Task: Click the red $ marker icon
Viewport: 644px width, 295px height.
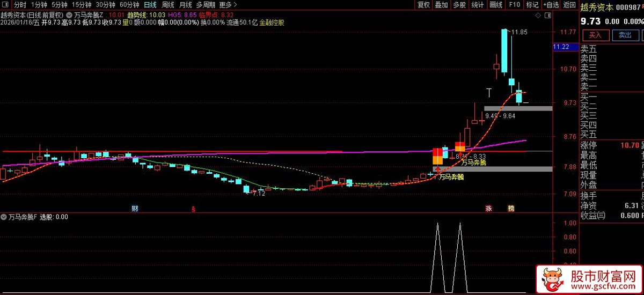Action: [x=193, y=209]
